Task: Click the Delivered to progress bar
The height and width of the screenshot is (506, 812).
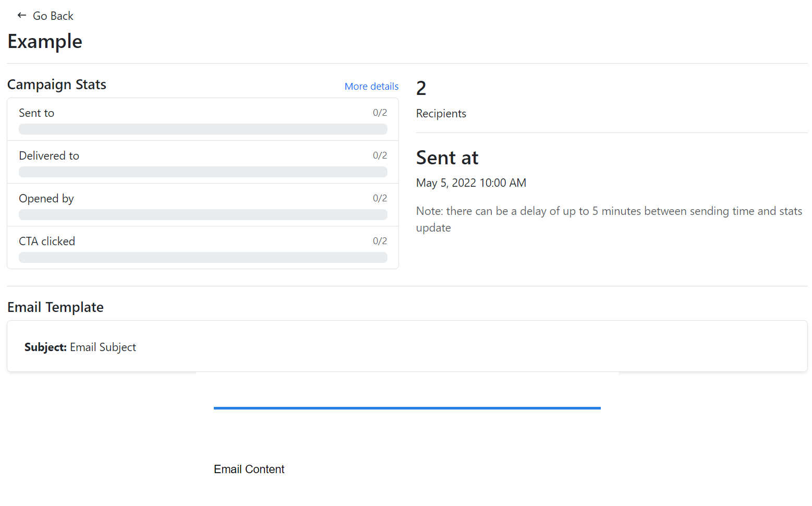Action: (x=203, y=172)
